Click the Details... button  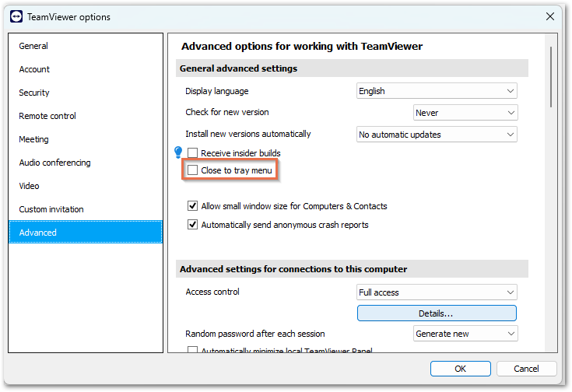[x=437, y=313]
